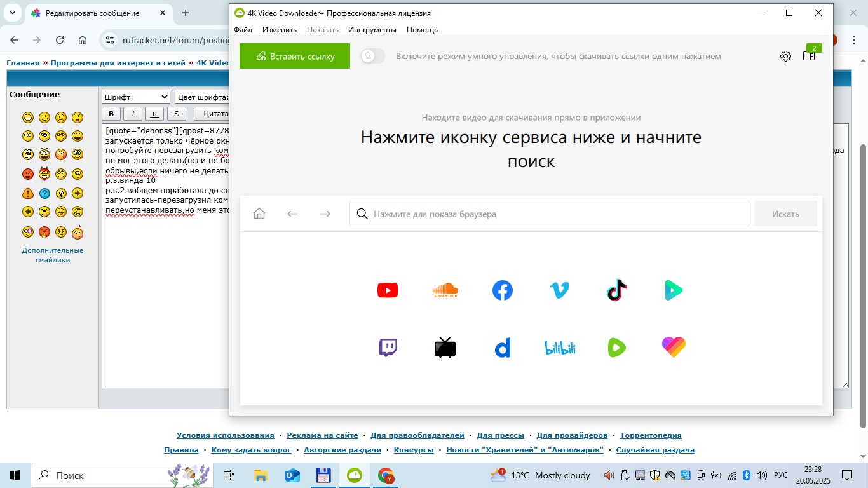Open the Rumble green play icon
This screenshot has width=868, height=488.
point(616,348)
